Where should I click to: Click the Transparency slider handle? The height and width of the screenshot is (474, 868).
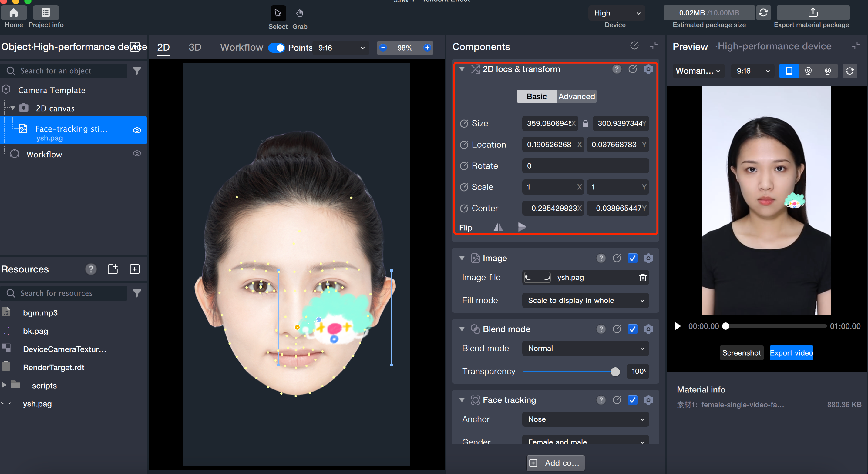pos(615,371)
